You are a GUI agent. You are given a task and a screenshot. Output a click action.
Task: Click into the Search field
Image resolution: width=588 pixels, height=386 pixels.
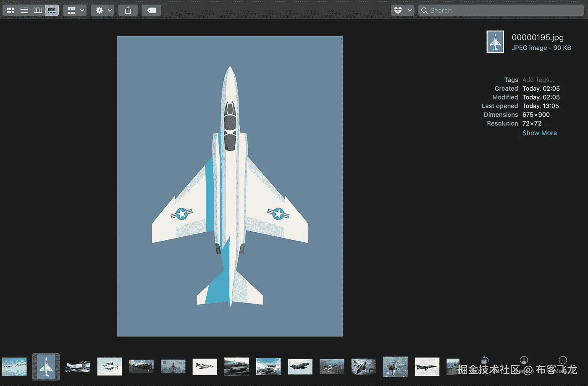coord(501,10)
